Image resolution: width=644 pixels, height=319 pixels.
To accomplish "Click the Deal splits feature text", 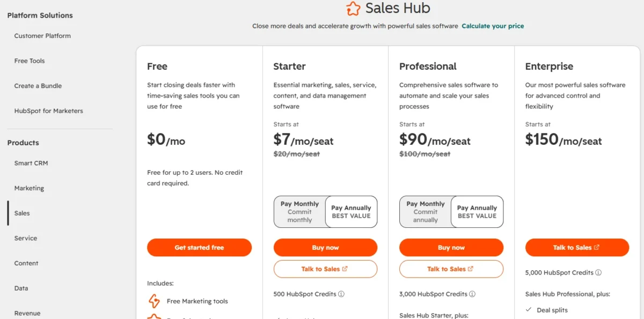I will click(552, 310).
